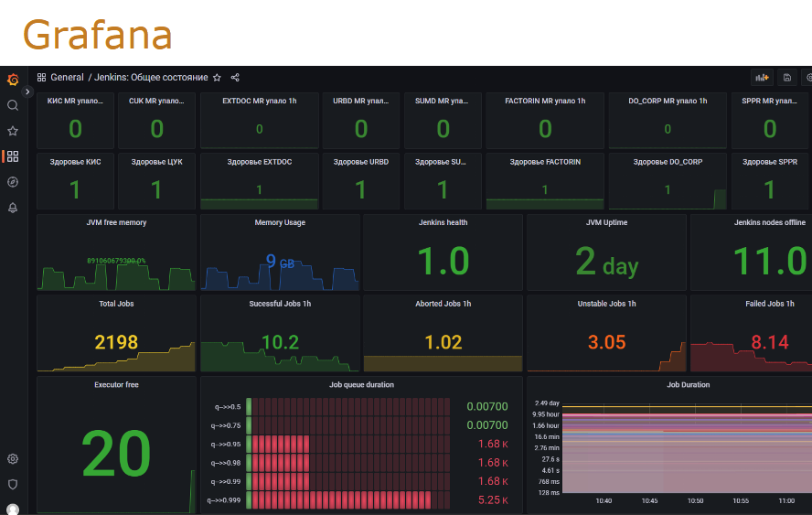812x515 pixels.
Task: Click the Aborted Jobs 1h panel title
Action: click(x=443, y=304)
